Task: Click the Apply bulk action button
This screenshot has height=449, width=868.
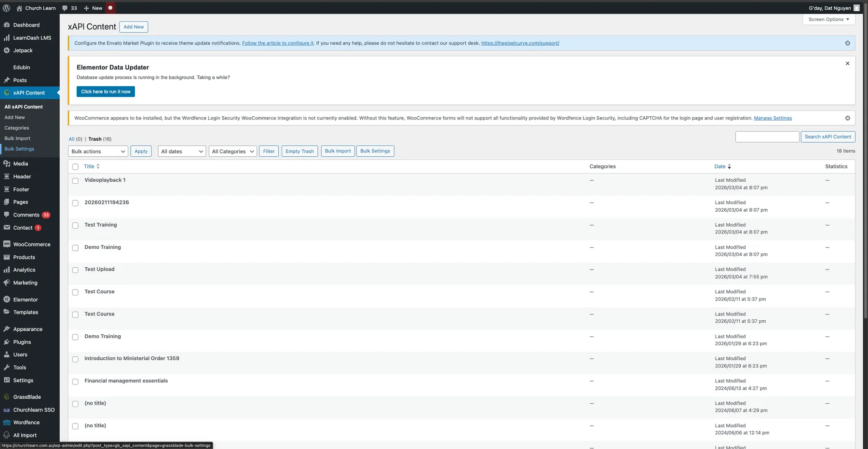Action: coord(141,151)
